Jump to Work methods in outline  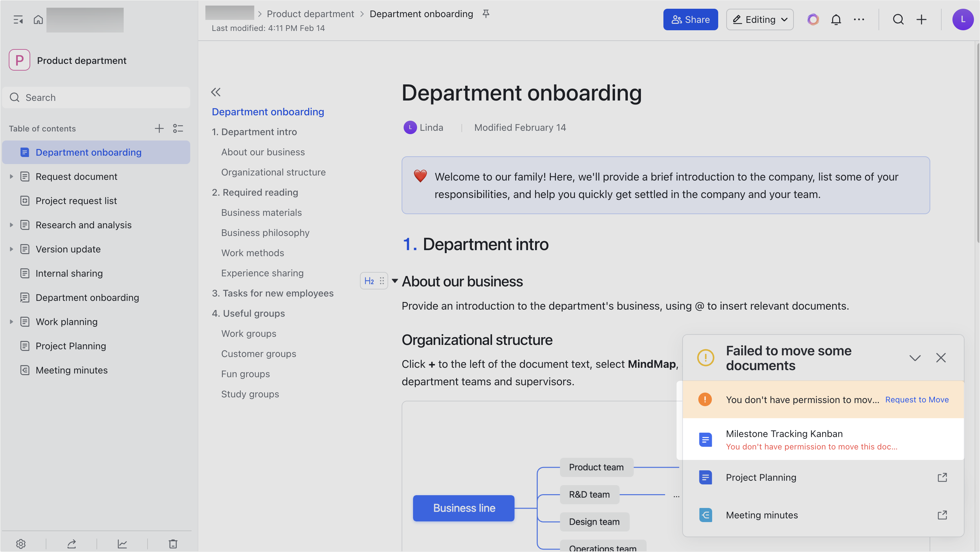click(253, 253)
